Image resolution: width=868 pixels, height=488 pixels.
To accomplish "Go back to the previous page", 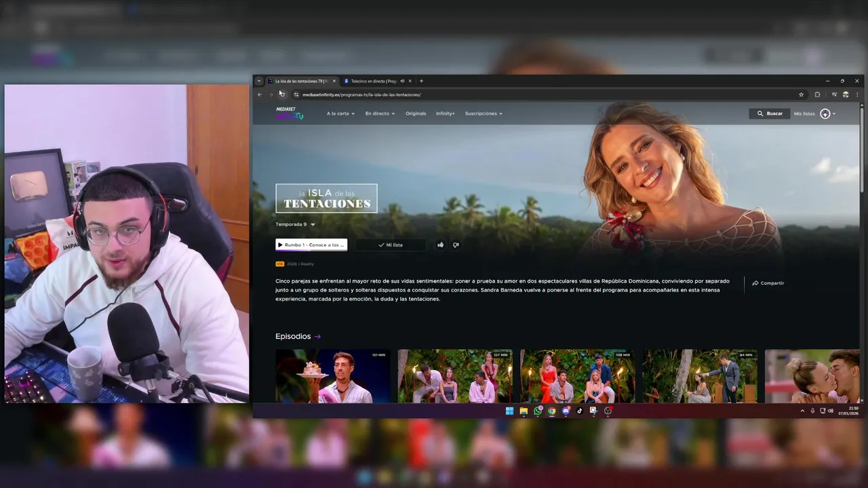I will point(260,95).
